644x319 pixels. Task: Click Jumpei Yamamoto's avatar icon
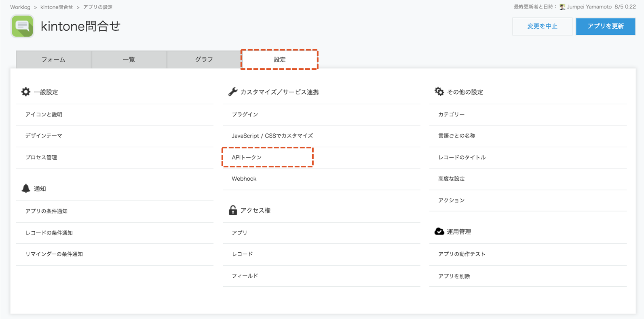tap(562, 7)
